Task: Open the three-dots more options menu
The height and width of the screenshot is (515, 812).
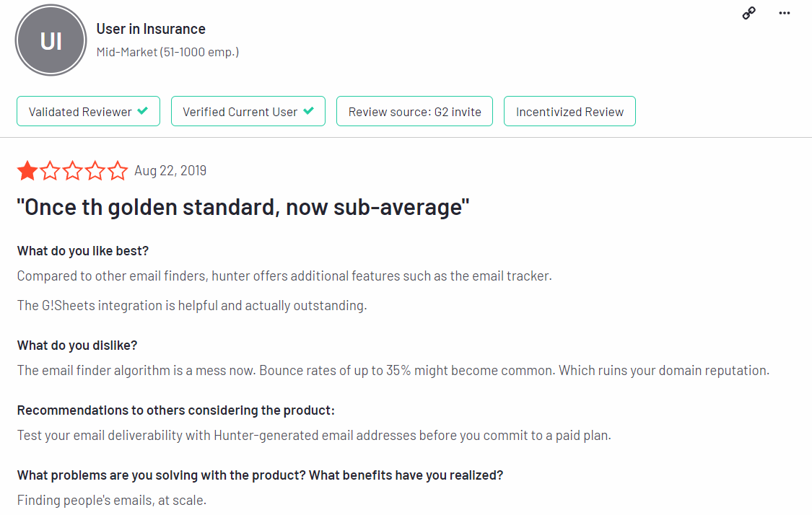Action: coord(785,13)
